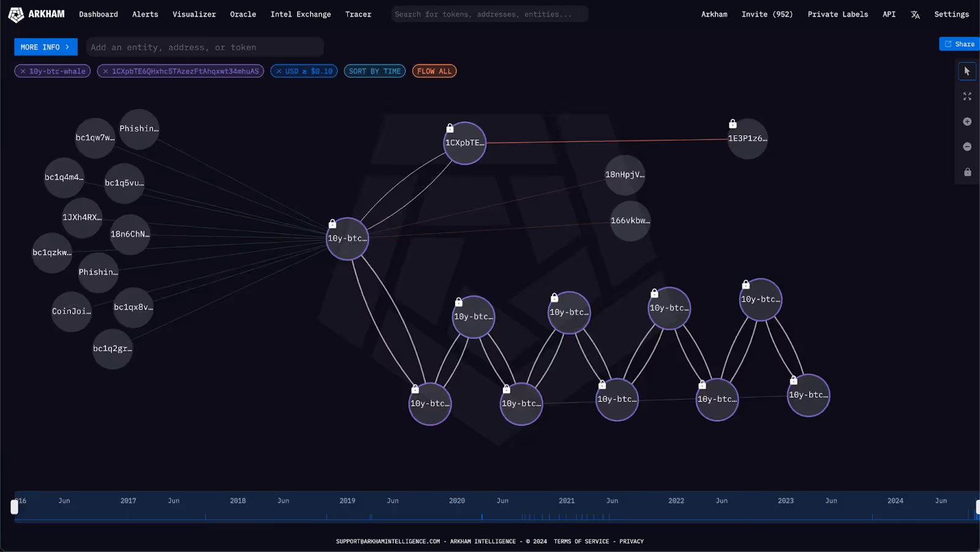
Task: Click the Share button
Action: point(959,43)
